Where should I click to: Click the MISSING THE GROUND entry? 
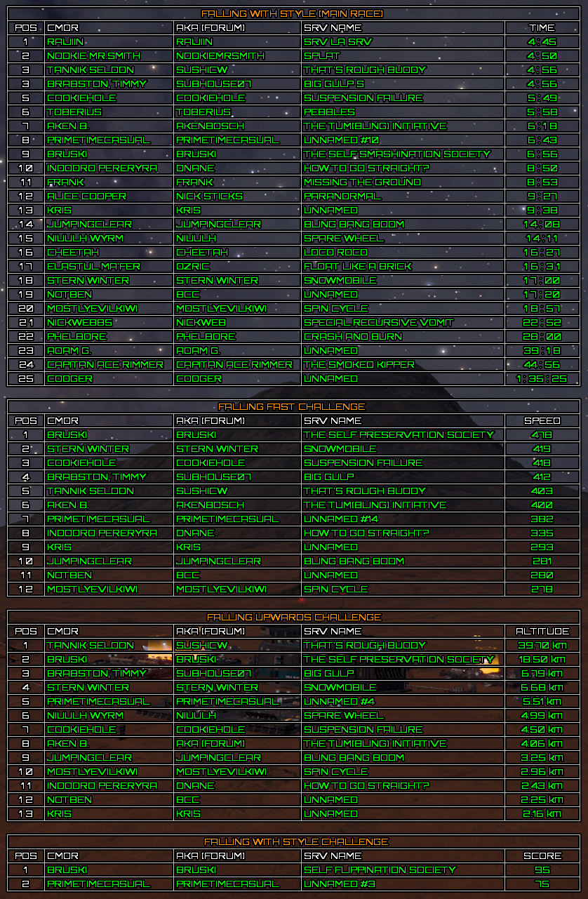point(362,182)
